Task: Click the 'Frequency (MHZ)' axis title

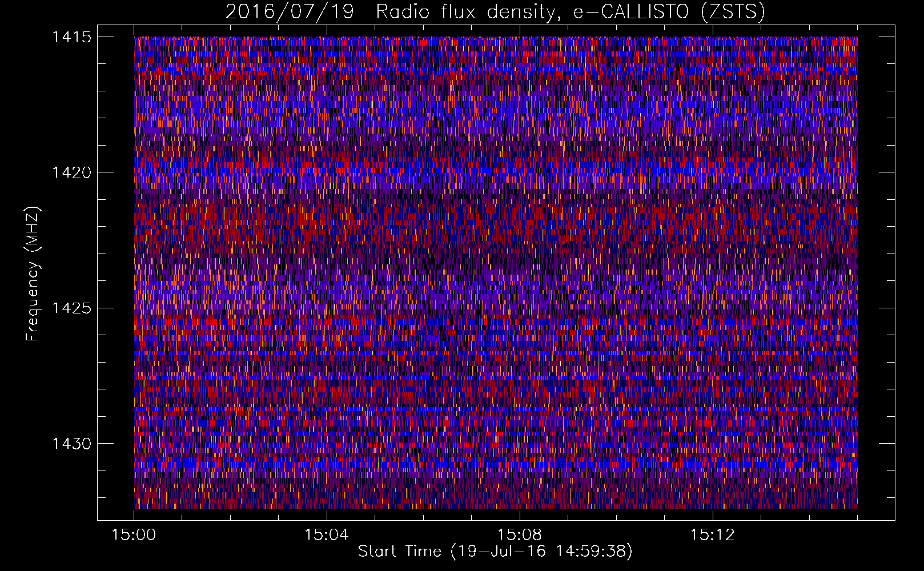Action: 33,274
